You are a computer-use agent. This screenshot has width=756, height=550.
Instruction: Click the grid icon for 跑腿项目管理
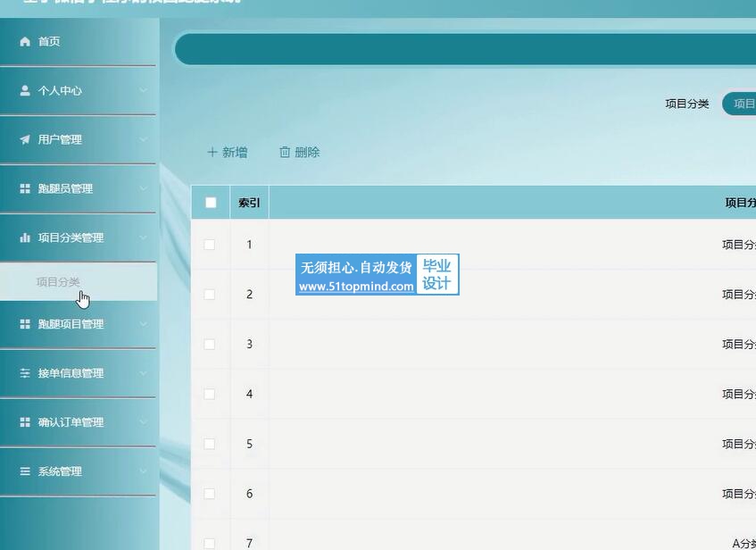25,325
